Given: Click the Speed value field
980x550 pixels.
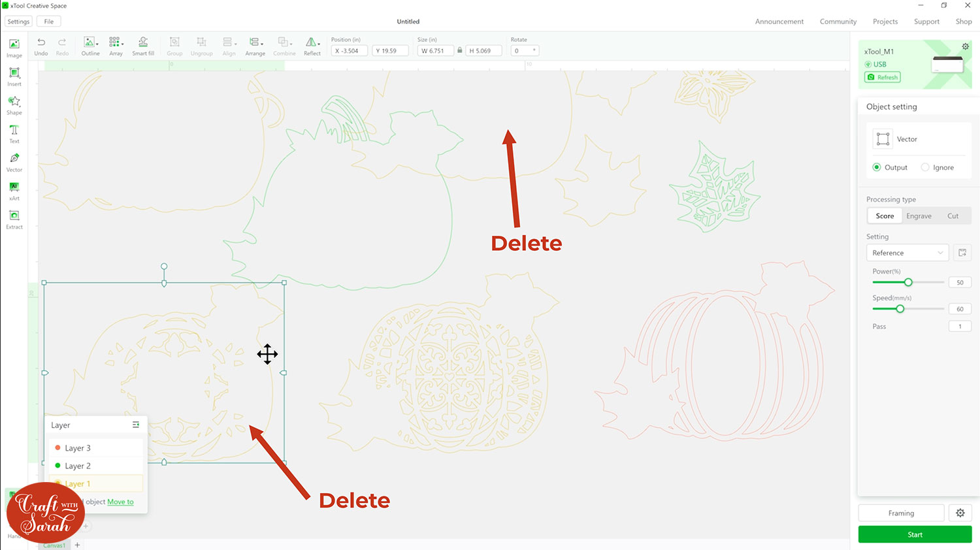Looking at the screenshot, I should click(x=960, y=309).
